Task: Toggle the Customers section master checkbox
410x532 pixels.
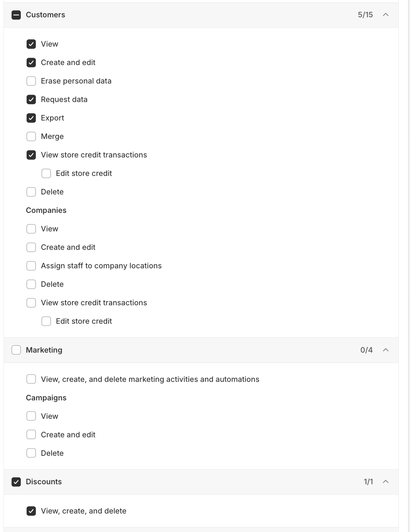Action: point(16,15)
